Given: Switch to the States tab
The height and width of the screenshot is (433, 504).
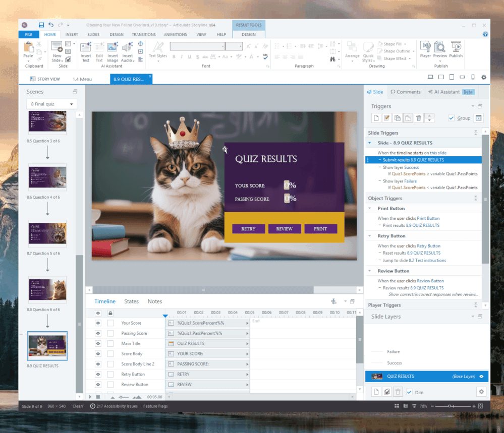Looking at the screenshot, I should pyautogui.click(x=131, y=301).
